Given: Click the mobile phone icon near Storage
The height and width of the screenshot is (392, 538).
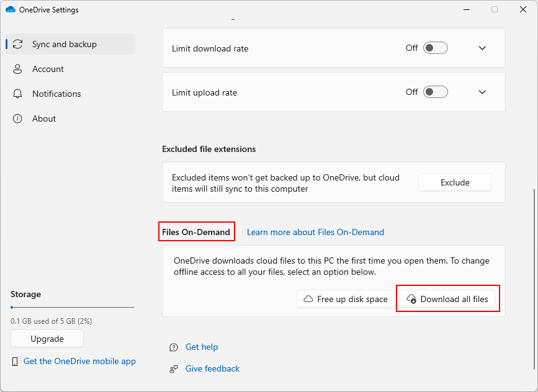Looking at the screenshot, I should tap(15, 362).
